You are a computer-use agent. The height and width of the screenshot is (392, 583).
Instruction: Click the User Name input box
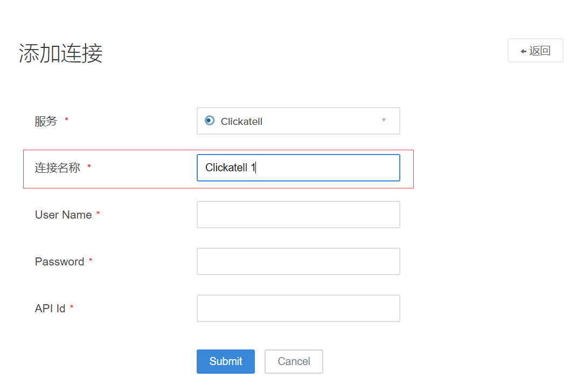(298, 215)
